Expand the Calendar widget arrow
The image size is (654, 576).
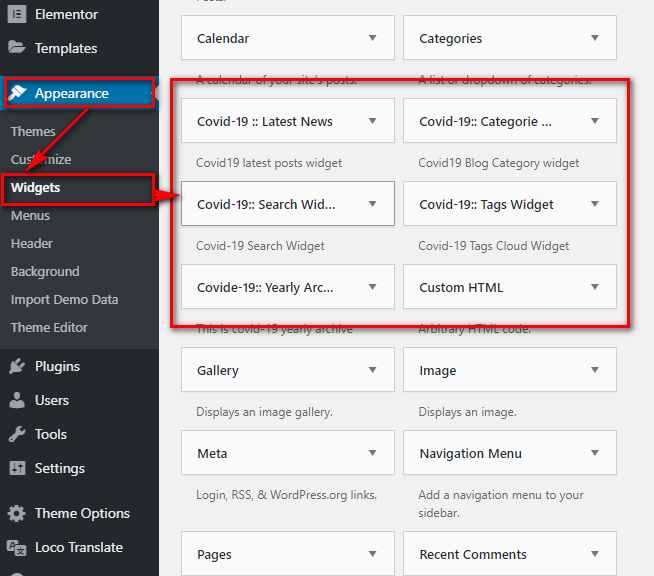coord(373,38)
